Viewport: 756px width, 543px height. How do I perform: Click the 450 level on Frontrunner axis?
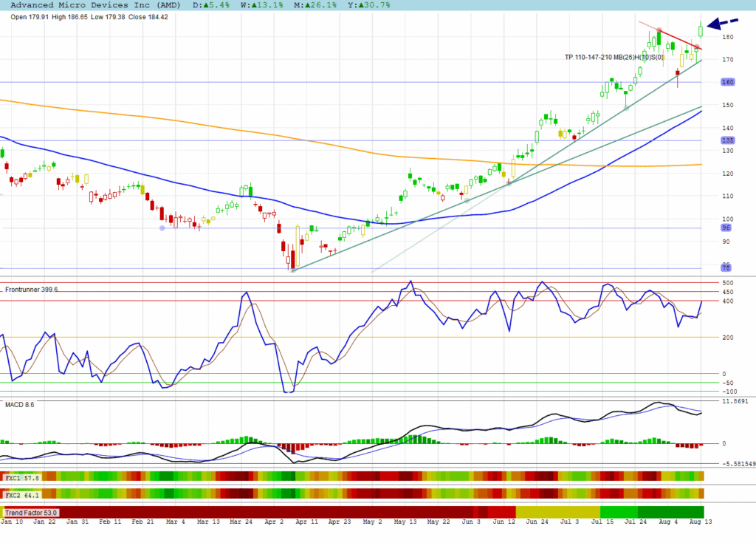[x=728, y=292]
